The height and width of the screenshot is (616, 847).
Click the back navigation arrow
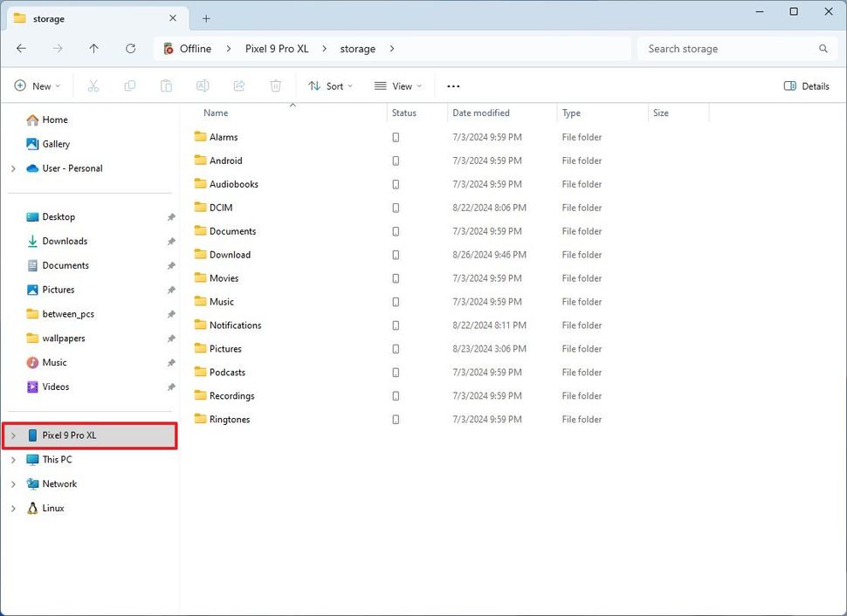tap(21, 49)
